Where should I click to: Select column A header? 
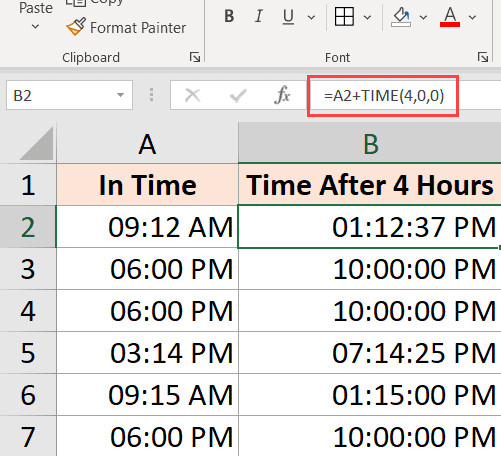(147, 144)
